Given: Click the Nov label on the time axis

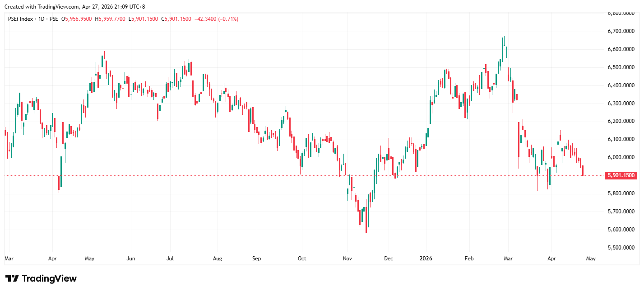Looking at the screenshot, I should pos(347,259).
